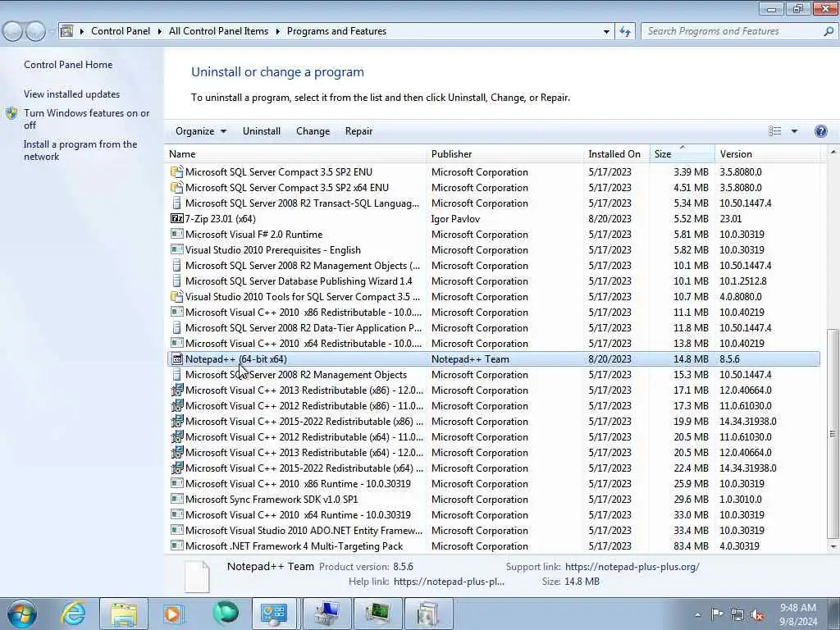Click publisher Igor Pavlov cell
Image resolution: width=840 pixels, height=630 pixels.
click(455, 219)
